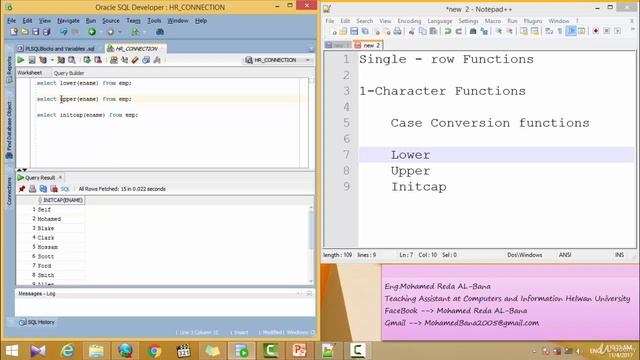This screenshot has height=360, width=640.
Task: Open PowerPoint from taskbar
Action: tap(299, 351)
